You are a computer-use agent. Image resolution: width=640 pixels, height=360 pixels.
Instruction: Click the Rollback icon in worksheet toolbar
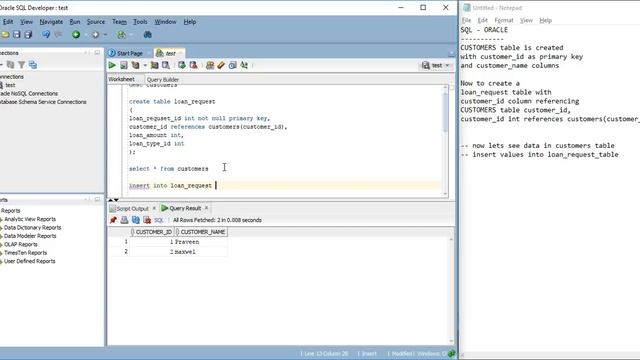pyautogui.click(x=193, y=65)
